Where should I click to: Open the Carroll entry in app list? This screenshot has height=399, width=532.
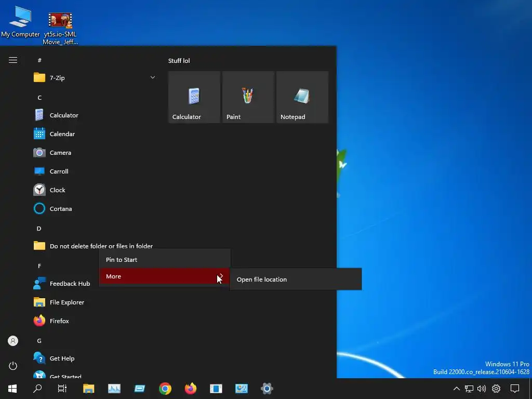(x=95, y=171)
